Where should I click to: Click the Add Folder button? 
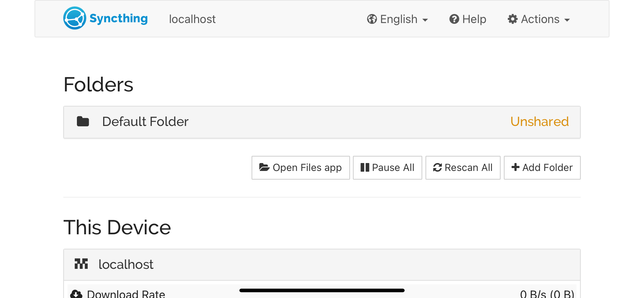click(542, 168)
